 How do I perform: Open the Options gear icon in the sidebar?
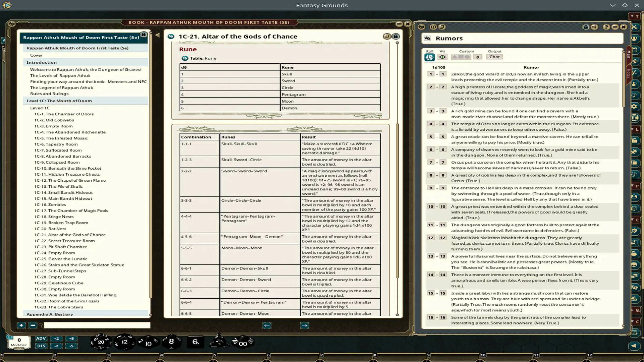click(x=635, y=106)
